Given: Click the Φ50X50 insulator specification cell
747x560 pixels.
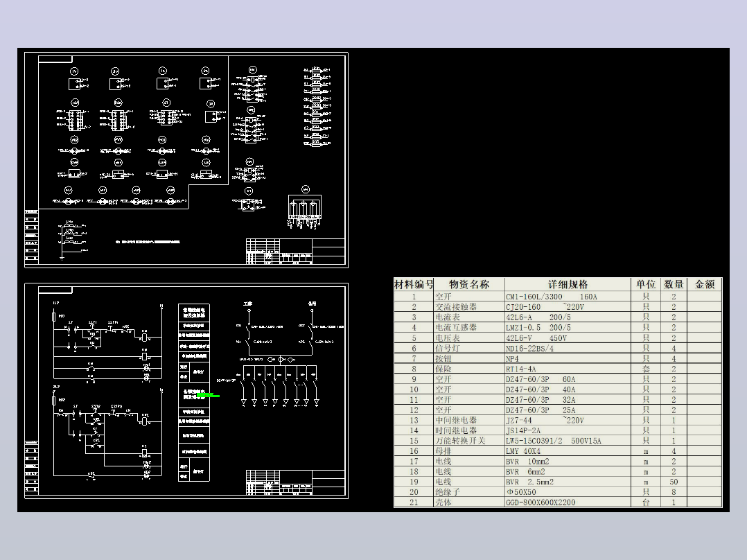Looking at the screenshot, I should click(568, 492).
